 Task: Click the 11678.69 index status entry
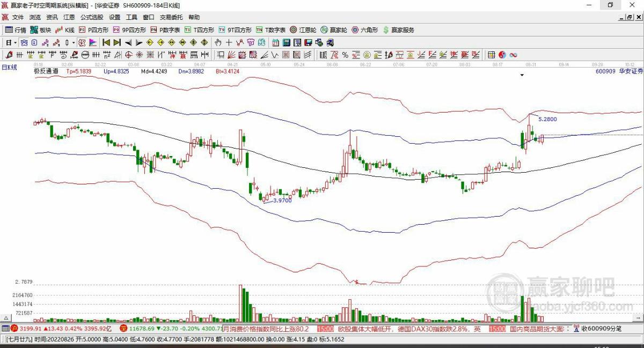(x=171, y=329)
